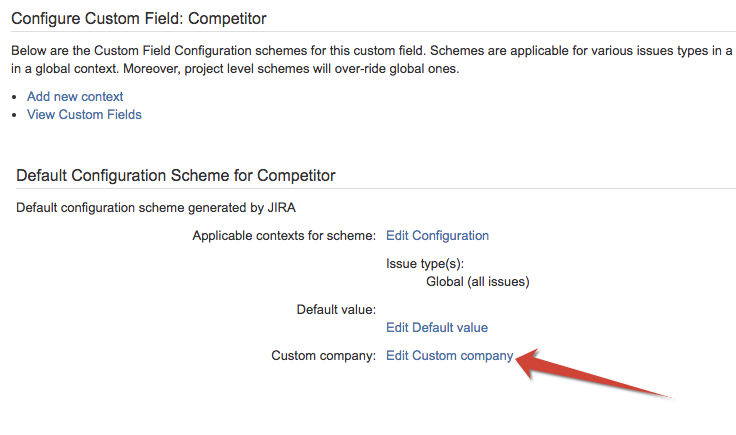736x435 pixels.
Task: Open the View Custom Fields link
Action: [x=84, y=114]
